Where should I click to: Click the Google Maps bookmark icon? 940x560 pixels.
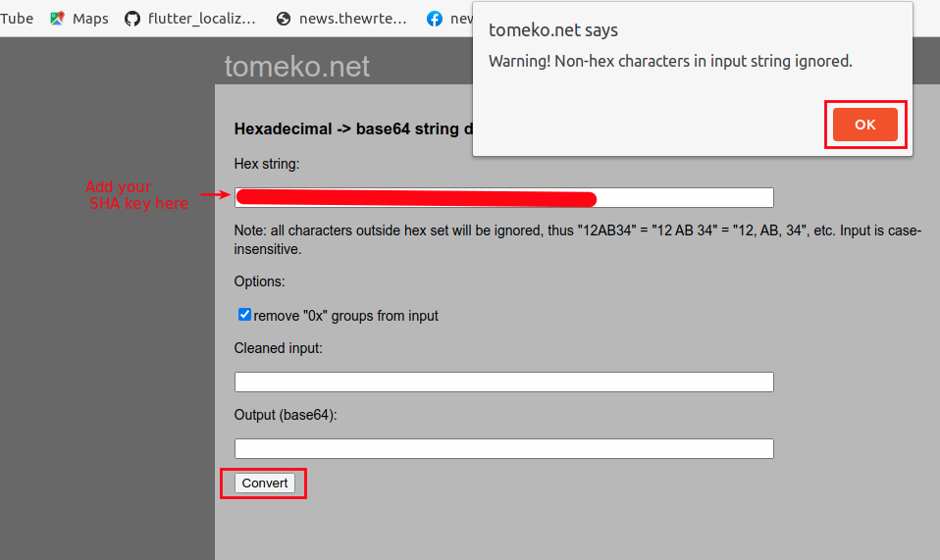[57, 18]
